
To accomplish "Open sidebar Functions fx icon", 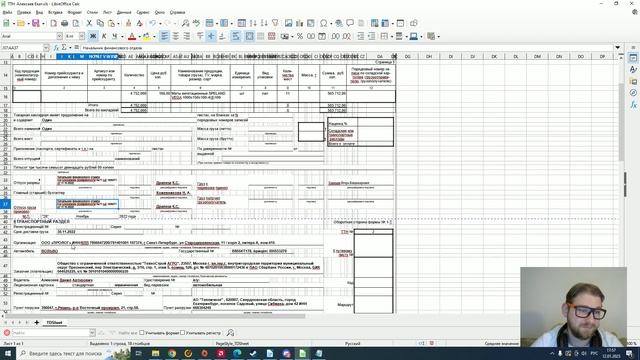I will [x=633, y=105].
